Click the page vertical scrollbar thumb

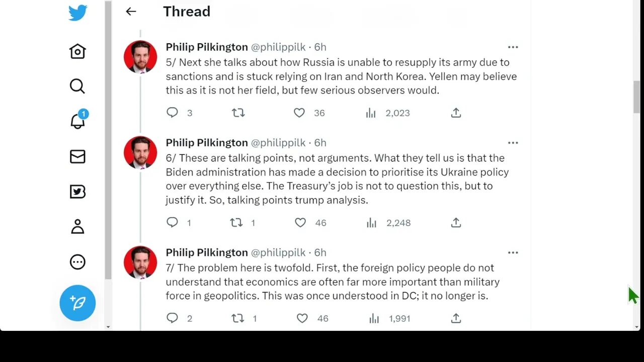637,97
